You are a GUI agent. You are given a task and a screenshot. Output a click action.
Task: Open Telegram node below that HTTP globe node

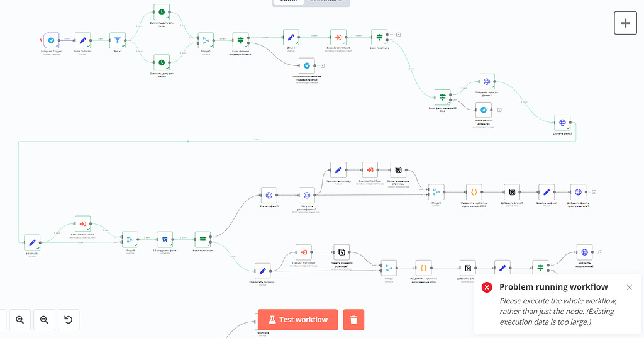(x=484, y=110)
